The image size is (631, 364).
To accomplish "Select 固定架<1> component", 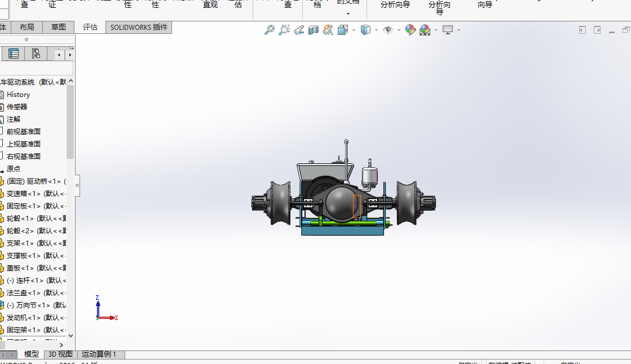I will tap(33, 330).
